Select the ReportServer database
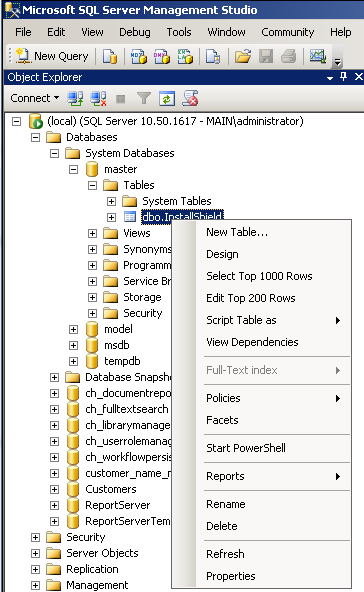 (x=117, y=505)
